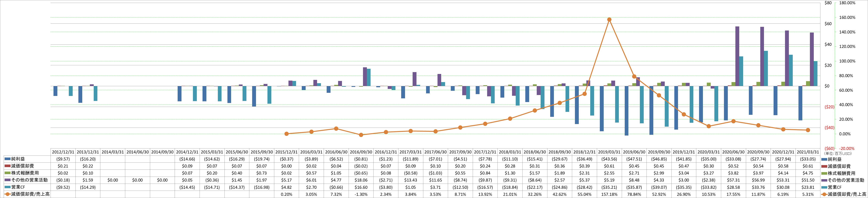The image size is (868, 198).
Task: Select the ($33.05) net income cell
Action: (808, 159)
